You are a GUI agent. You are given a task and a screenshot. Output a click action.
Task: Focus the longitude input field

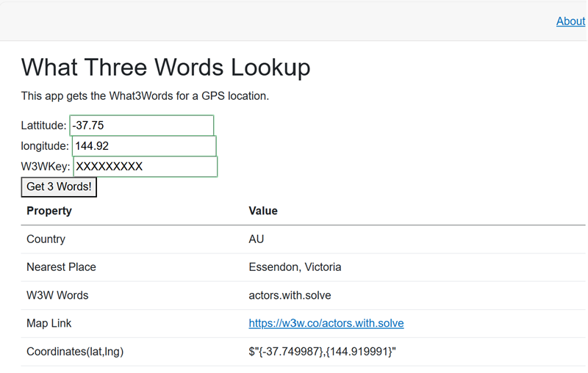pyautogui.click(x=144, y=146)
